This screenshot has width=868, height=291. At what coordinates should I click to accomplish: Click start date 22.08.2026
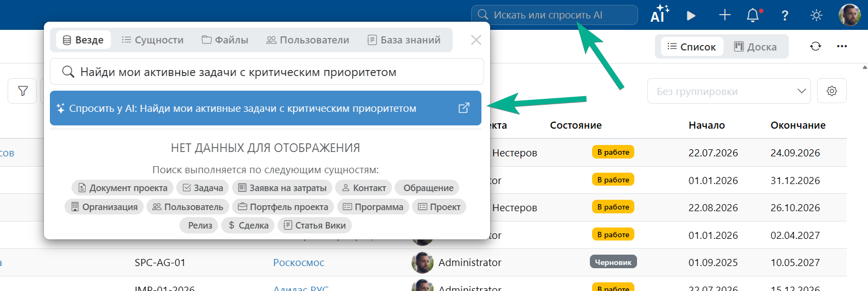(713, 208)
